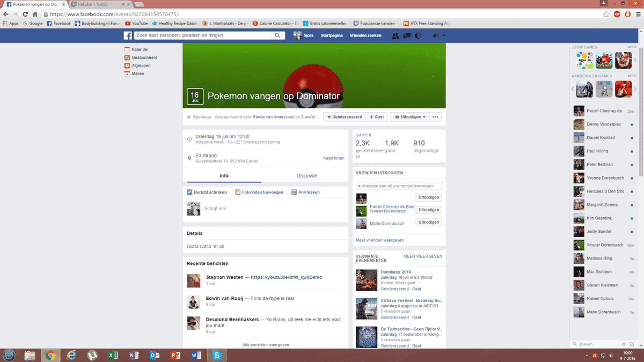Toggle the Gaat attendance button
The image size is (644, 362).
coord(377,117)
